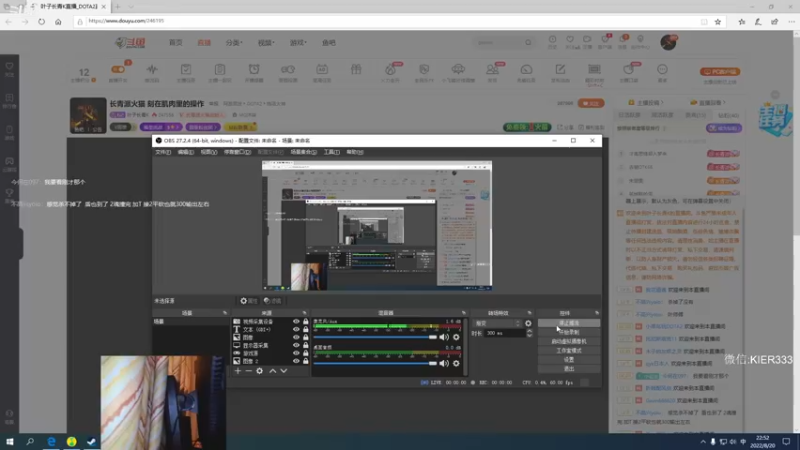
Task: Open the user avatar in the Douyu header
Action: (668, 42)
